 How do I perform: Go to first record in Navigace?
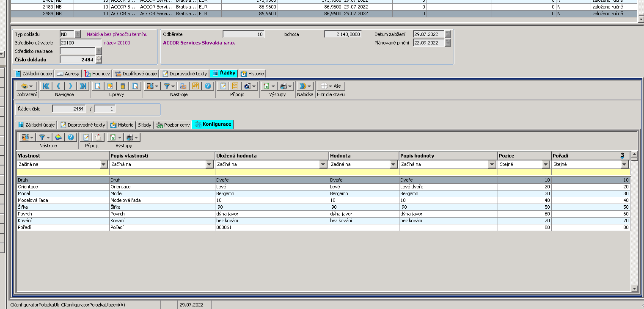(x=46, y=86)
